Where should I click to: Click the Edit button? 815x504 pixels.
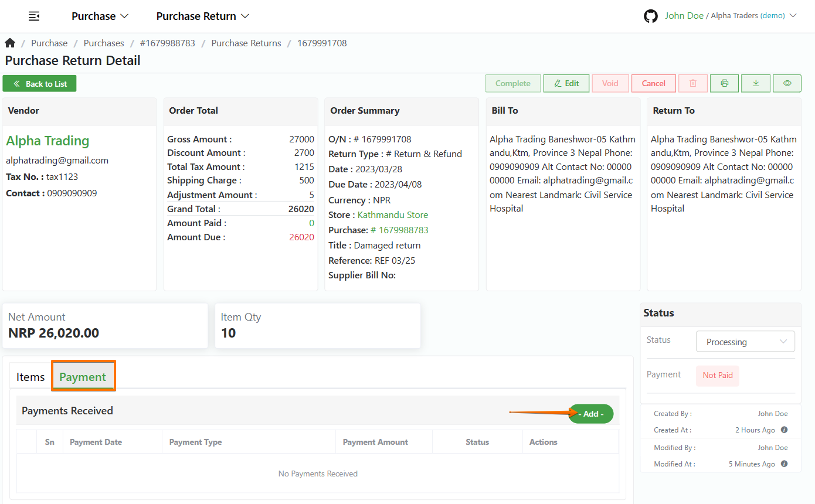566,83
